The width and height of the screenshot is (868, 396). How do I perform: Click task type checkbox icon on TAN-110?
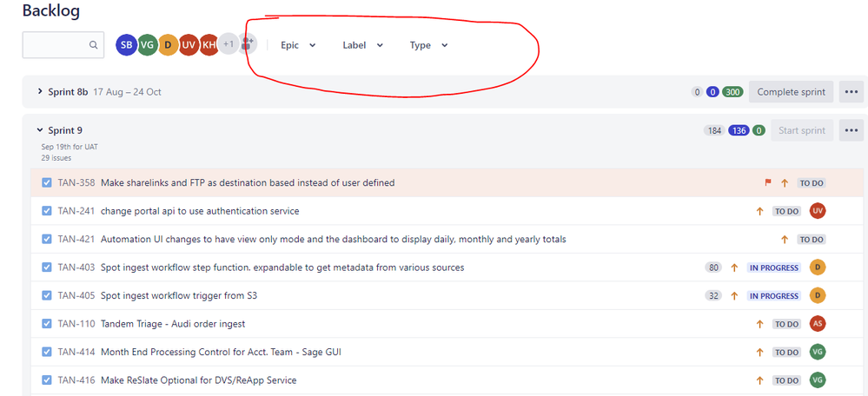click(x=47, y=324)
